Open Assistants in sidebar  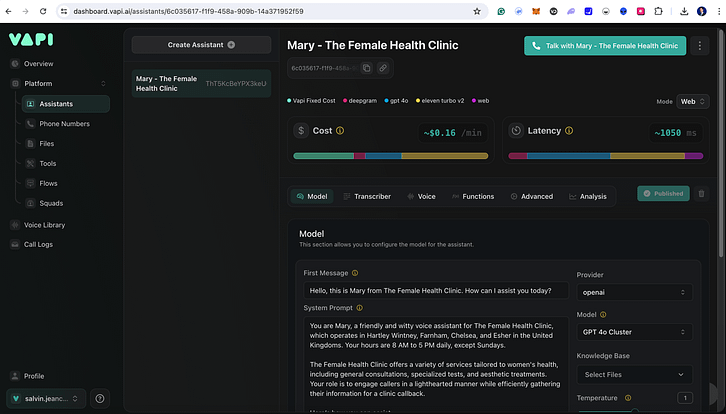pyautogui.click(x=66, y=104)
